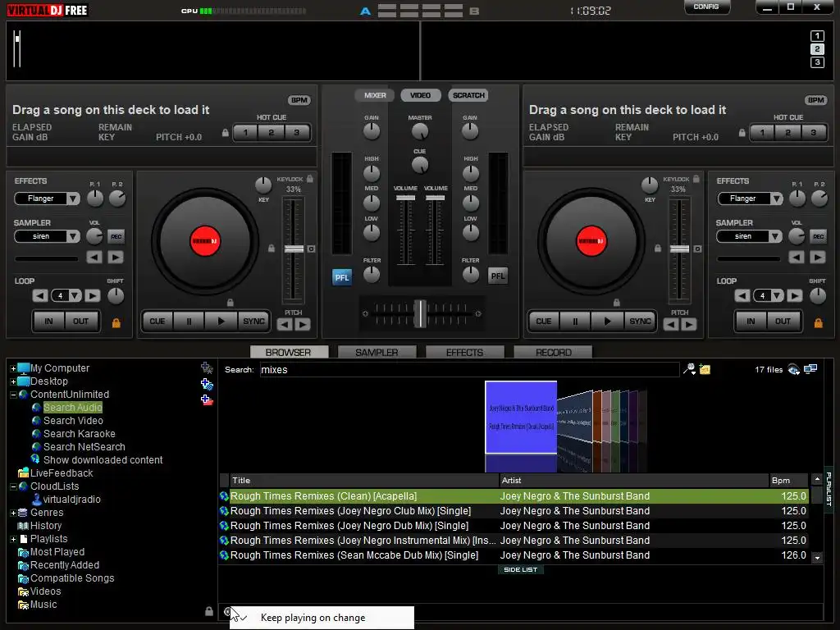The image size is (840, 630).
Task: Toggle the right deck keylock padlock
Action: (696, 179)
